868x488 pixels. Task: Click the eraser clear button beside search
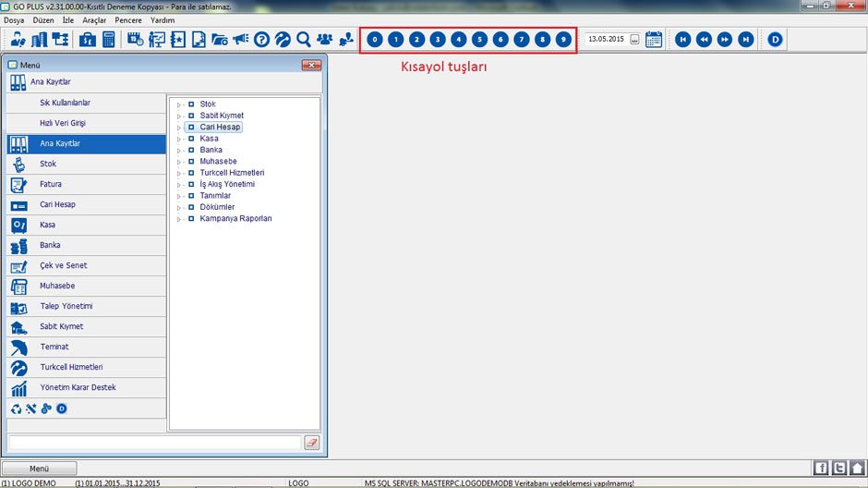tap(312, 443)
